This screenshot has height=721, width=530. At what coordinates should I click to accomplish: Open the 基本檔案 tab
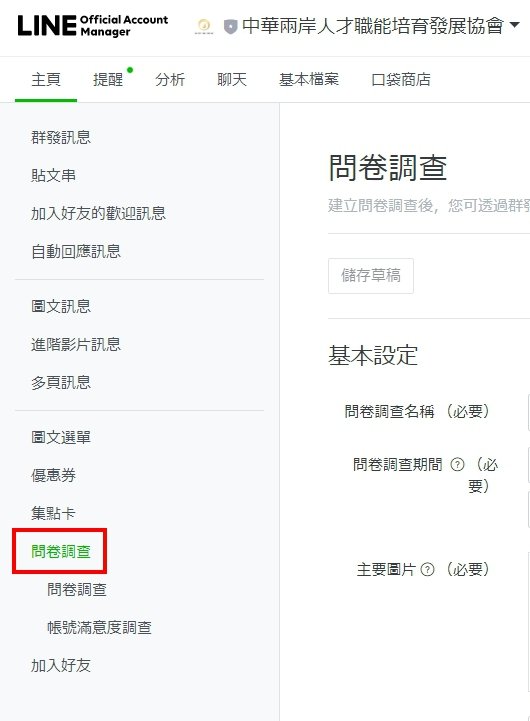[309, 80]
